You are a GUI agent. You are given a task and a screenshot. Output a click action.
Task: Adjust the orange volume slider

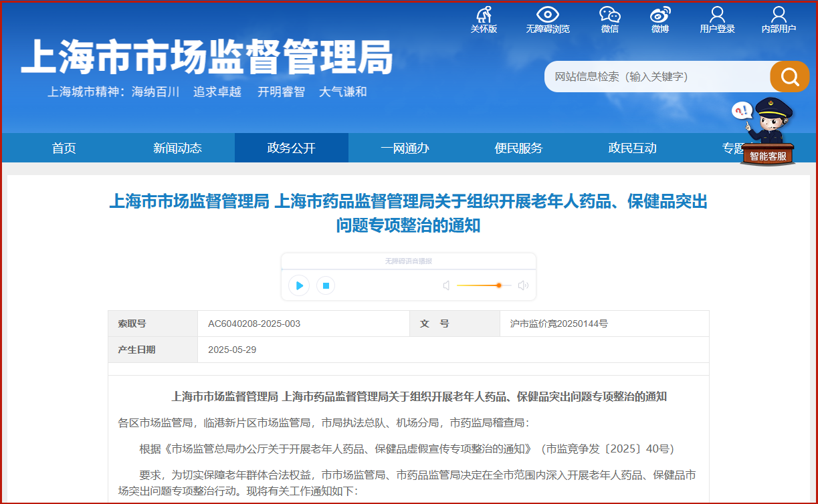point(484,285)
